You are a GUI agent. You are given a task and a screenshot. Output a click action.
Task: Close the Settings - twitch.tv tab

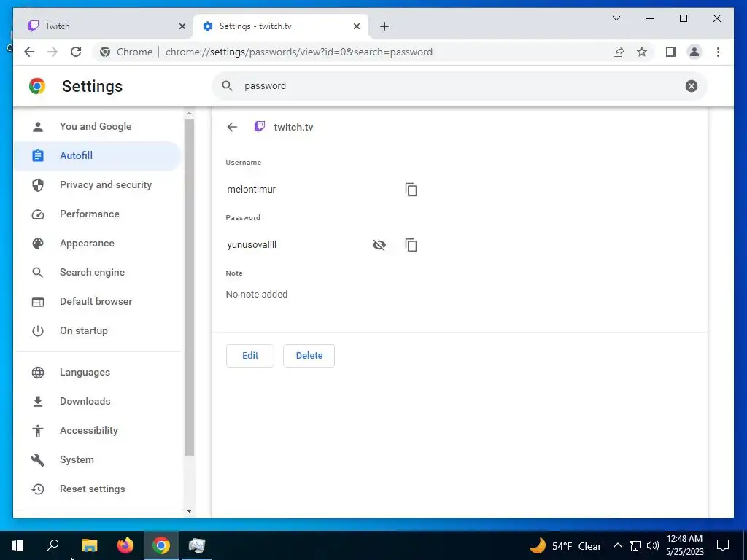[x=356, y=26]
